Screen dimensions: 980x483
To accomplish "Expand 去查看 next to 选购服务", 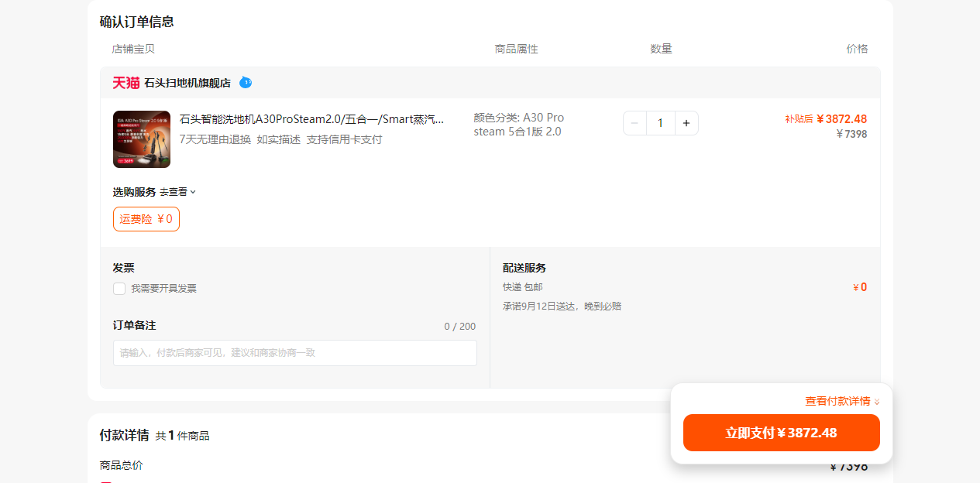I will point(174,192).
